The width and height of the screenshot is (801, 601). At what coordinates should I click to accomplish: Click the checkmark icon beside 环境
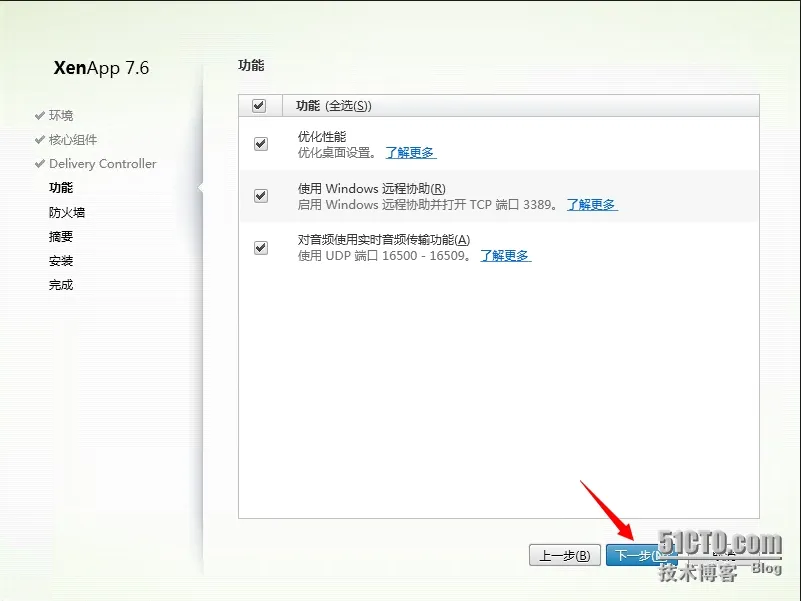[x=40, y=115]
